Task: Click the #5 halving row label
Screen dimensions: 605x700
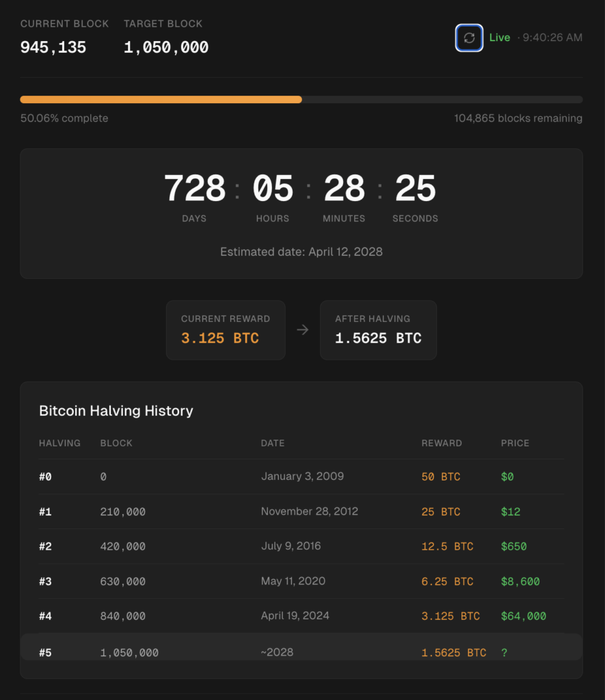Action: click(x=45, y=653)
